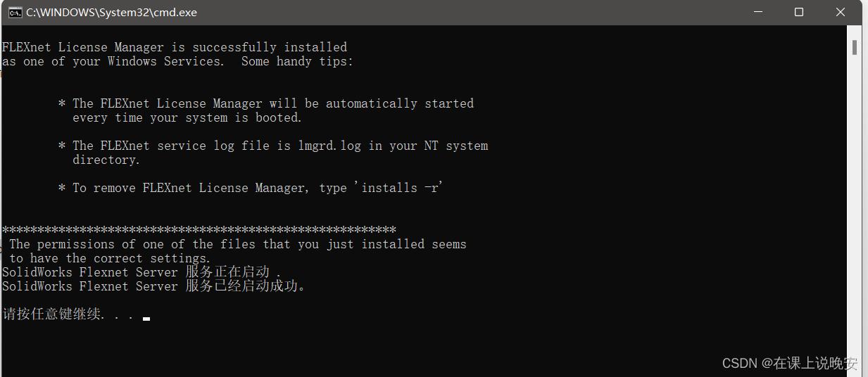Click the 'installs -r' command text
The width and height of the screenshot is (868, 377).
coord(401,188)
